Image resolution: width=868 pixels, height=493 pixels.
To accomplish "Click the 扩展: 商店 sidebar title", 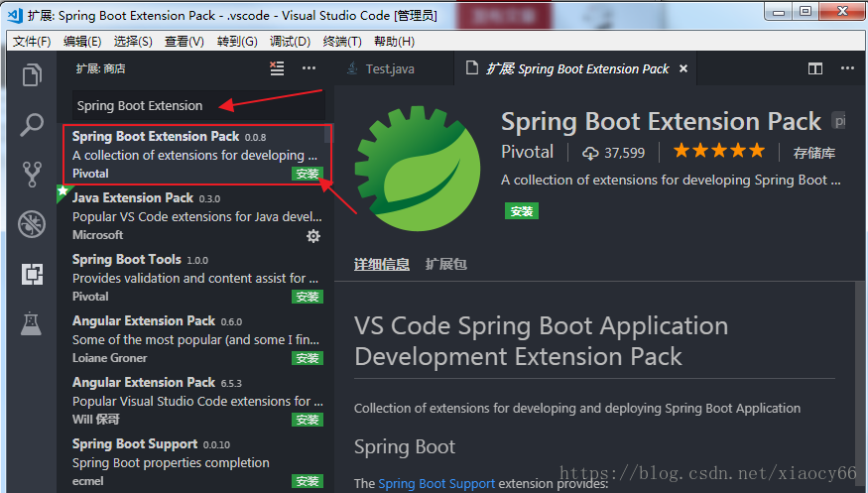I will coord(101,68).
